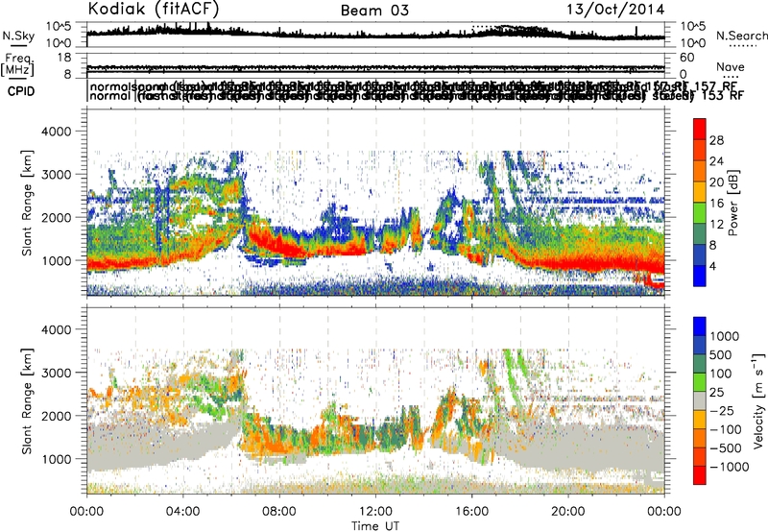Select the "Nave" legend label

tap(731, 66)
